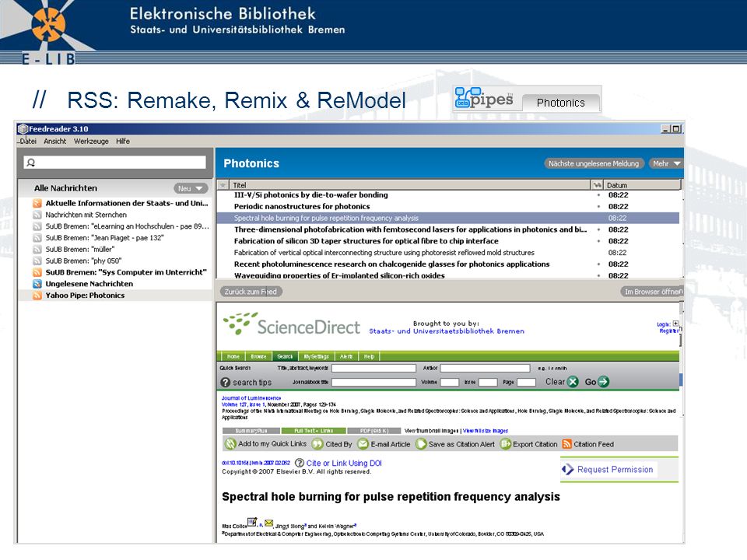Viewport: 747px width, 560px height.
Task: Click Nächste ungelesene Meldung button
Action: coord(594,163)
